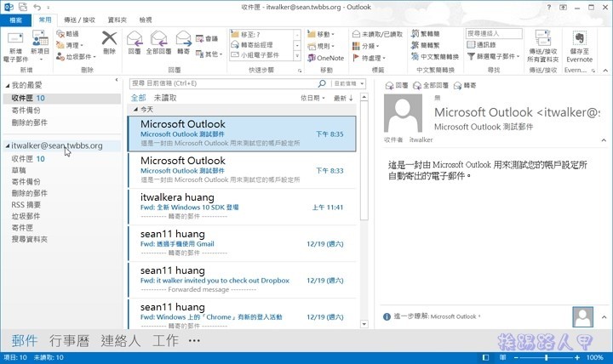Click Reply All (全部回覆) in the reading pane
This screenshot has width=613, height=364.
pyautogui.click(x=431, y=86)
